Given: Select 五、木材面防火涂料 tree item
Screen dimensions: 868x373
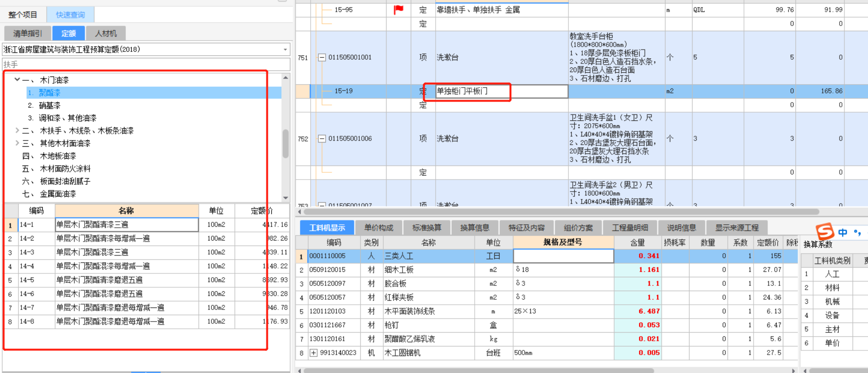Looking at the screenshot, I should click(56, 168).
